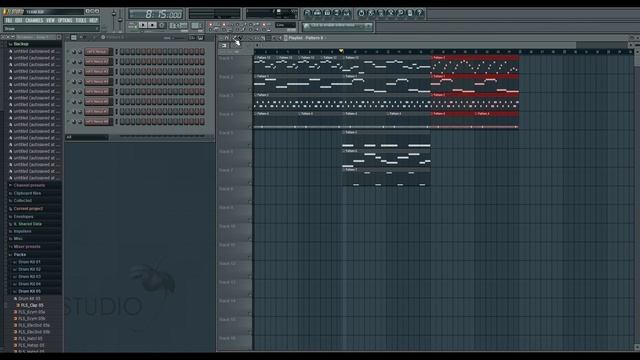Mute playlist Track 1 switch

250,71
